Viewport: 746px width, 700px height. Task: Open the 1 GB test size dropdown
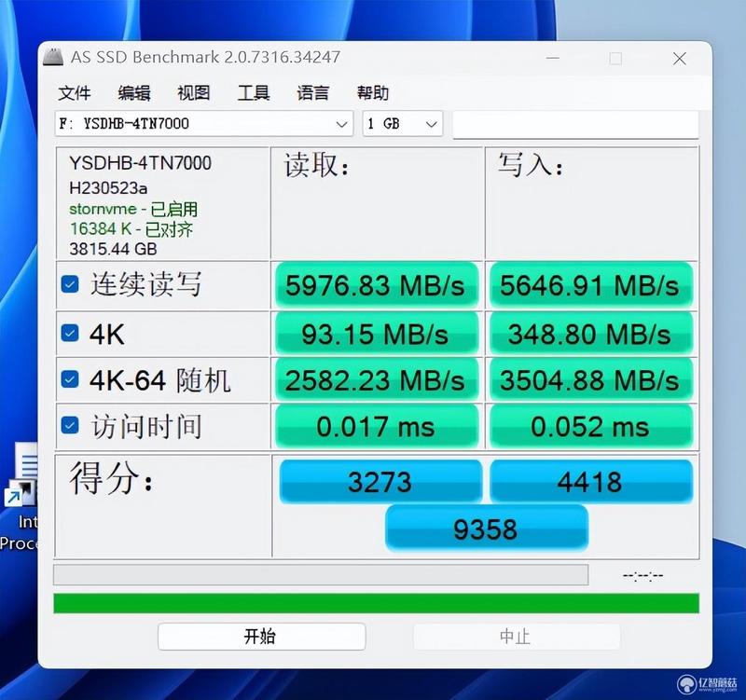[x=403, y=124]
